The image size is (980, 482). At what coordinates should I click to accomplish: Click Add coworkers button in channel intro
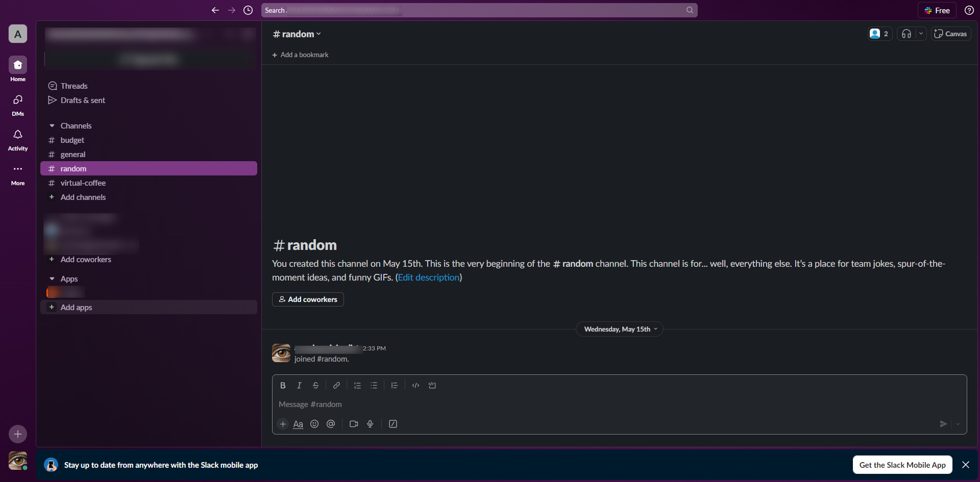pos(308,299)
